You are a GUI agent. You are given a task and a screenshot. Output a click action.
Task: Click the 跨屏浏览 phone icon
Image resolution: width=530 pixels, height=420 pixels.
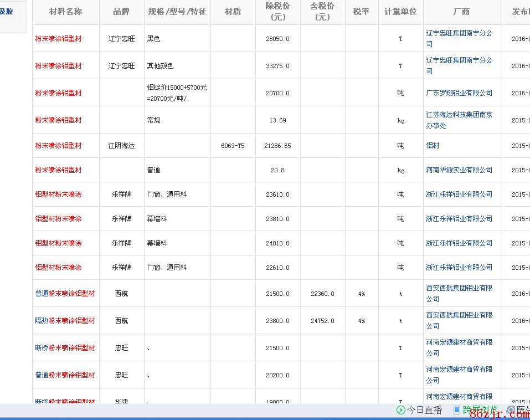point(457,410)
